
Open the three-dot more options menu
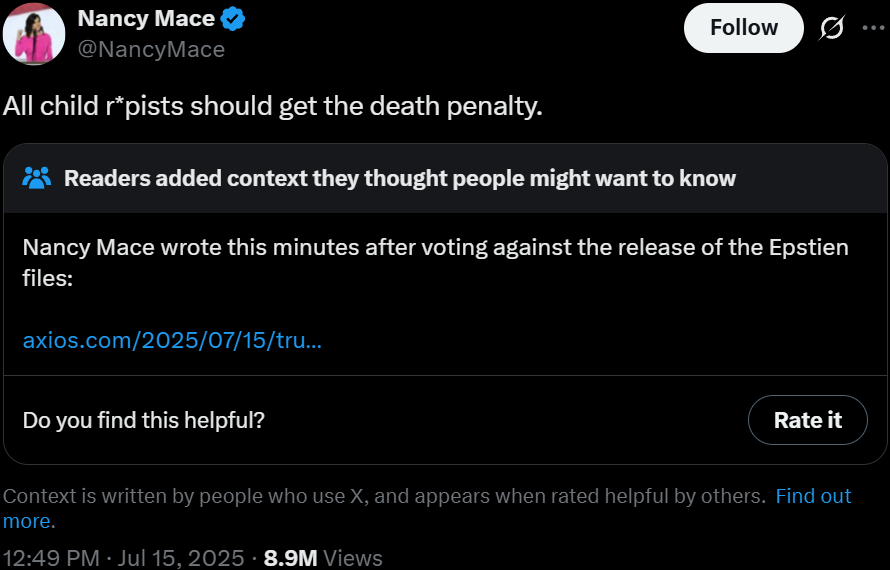click(x=872, y=28)
